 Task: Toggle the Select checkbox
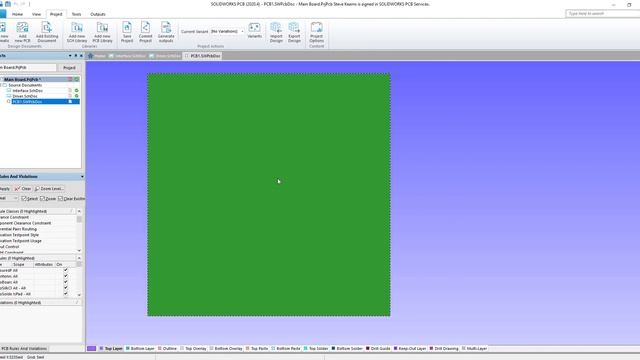click(x=23, y=198)
